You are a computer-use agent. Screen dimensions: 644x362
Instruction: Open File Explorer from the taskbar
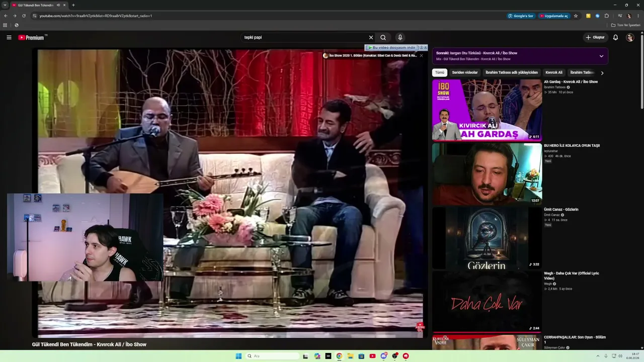point(350,356)
